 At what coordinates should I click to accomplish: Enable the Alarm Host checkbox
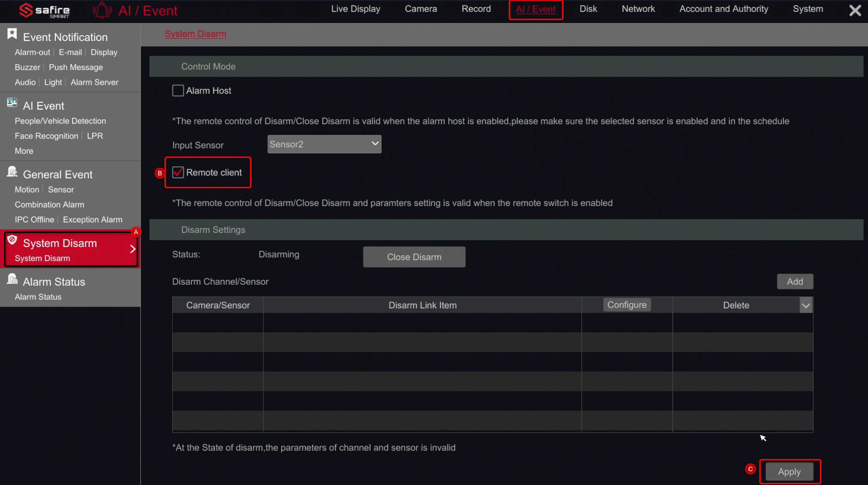point(178,91)
